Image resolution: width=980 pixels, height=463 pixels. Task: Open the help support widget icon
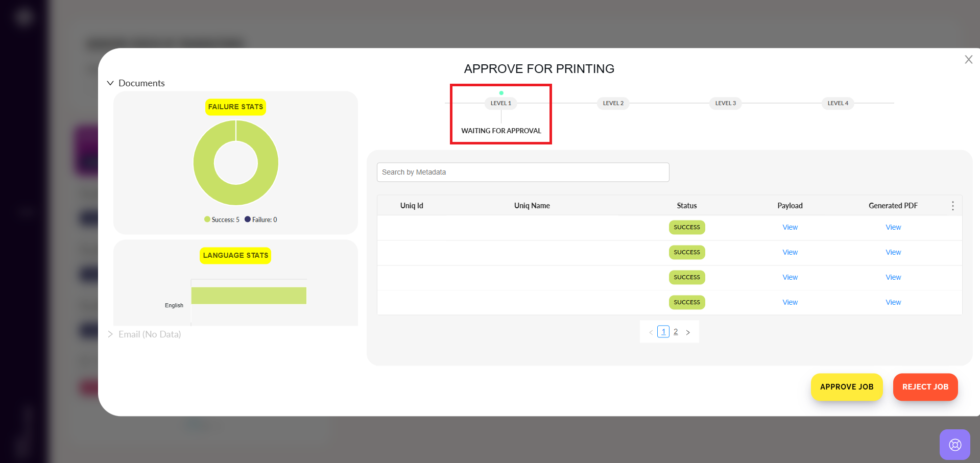[x=954, y=445]
